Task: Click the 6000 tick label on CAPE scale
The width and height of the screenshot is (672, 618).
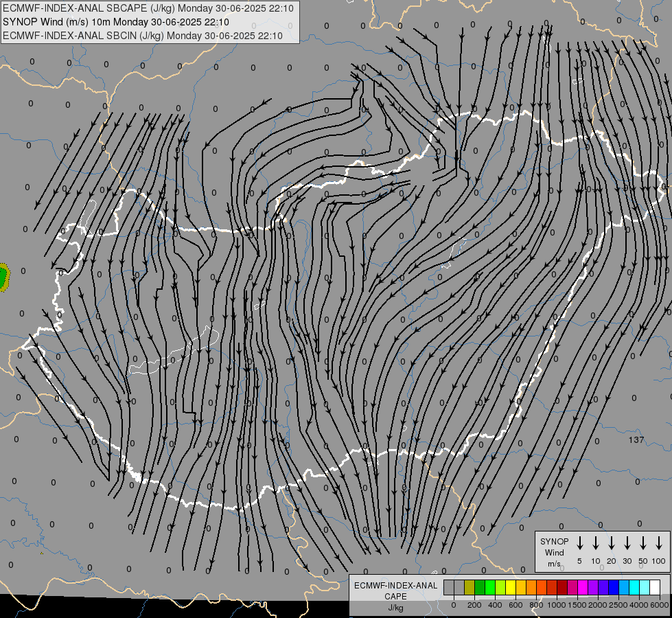Action: point(659,605)
